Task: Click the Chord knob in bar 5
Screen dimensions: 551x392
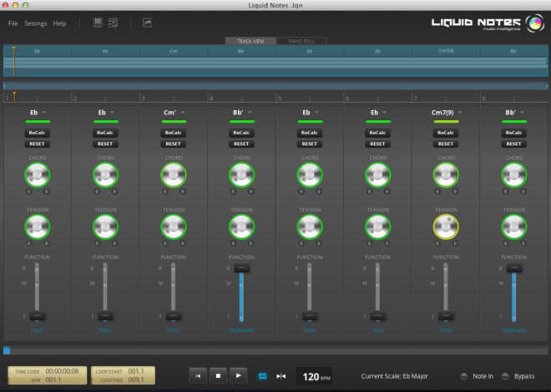Action: pos(310,175)
